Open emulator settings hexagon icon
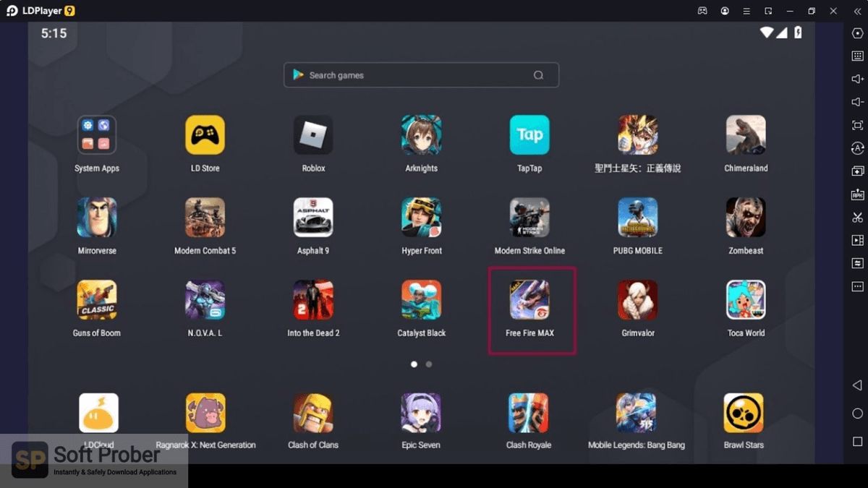868x488 pixels. pyautogui.click(x=857, y=33)
